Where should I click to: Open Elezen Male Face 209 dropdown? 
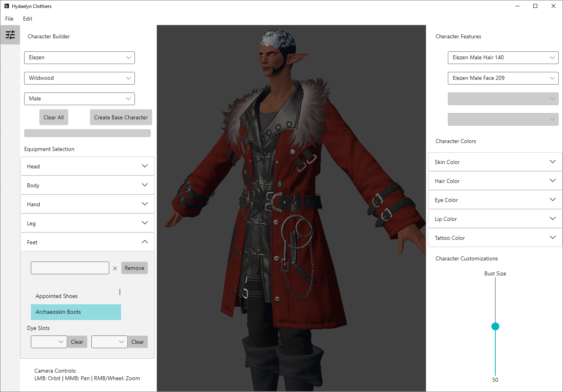click(503, 78)
